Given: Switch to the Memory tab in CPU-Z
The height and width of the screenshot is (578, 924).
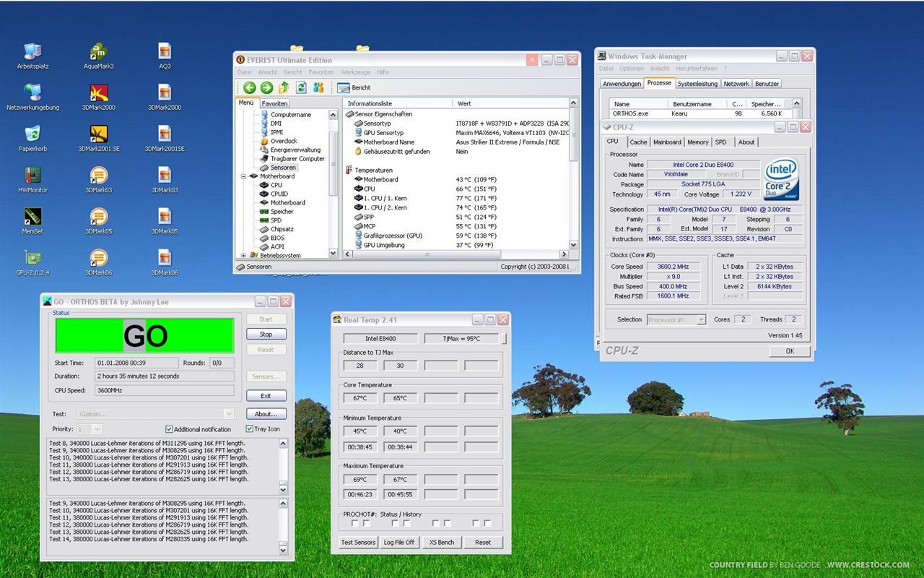Looking at the screenshot, I should coord(697,142).
